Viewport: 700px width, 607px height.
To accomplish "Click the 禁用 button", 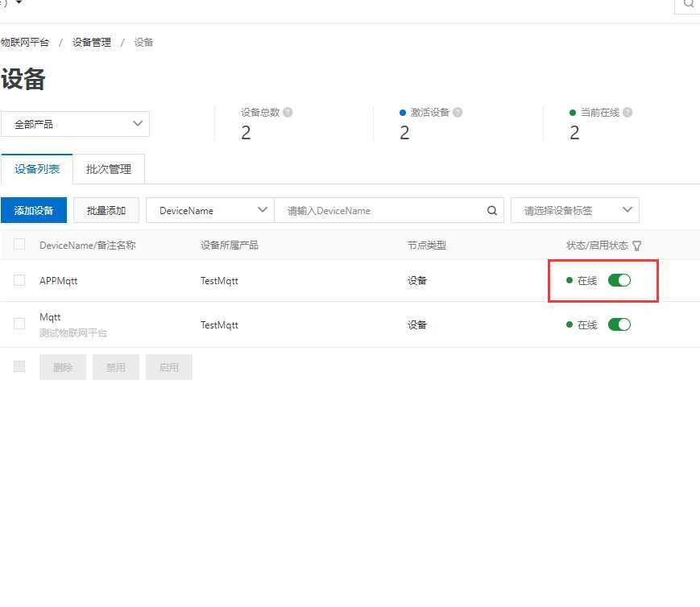I will 116,367.
